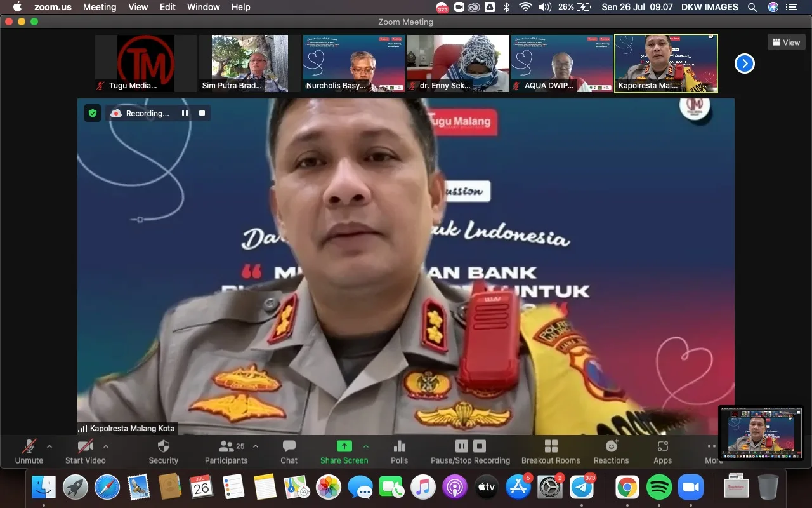Open the Help menu
The image size is (812, 508).
coord(240,7)
